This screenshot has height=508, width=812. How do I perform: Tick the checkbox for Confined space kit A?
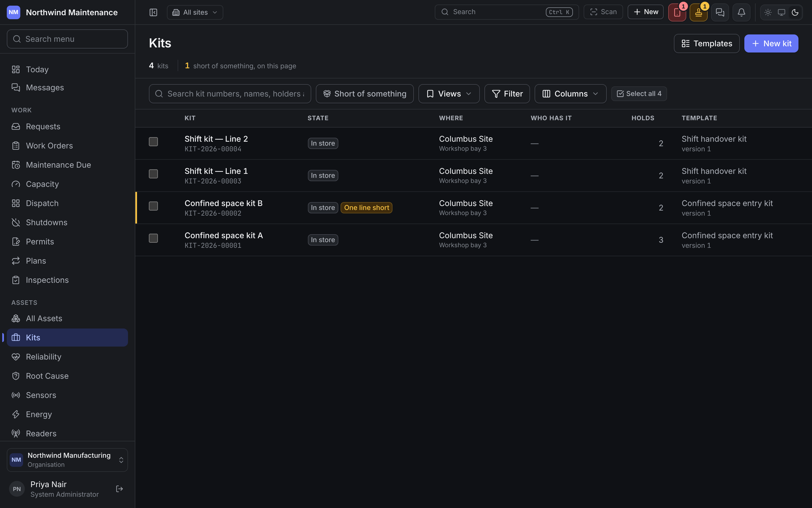pyautogui.click(x=153, y=238)
